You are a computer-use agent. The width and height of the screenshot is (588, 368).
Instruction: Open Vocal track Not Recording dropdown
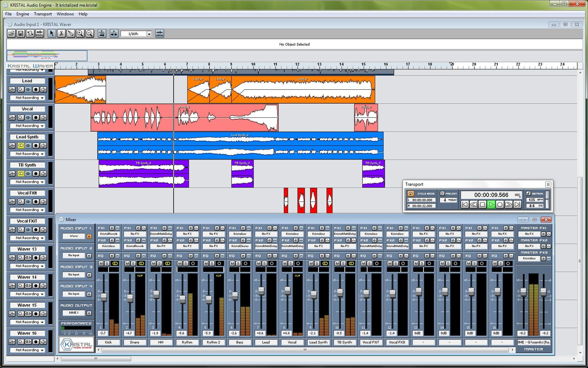click(27, 126)
